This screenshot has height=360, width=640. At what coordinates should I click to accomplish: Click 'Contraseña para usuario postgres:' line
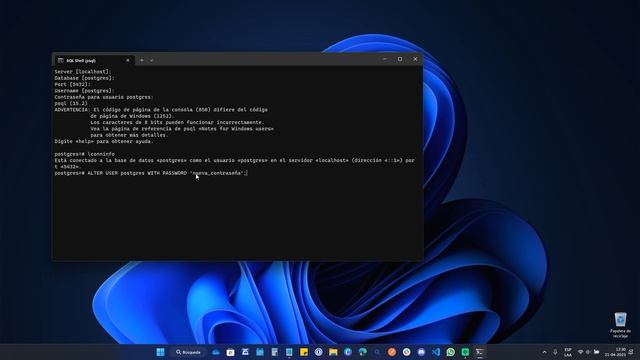pos(104,97)
